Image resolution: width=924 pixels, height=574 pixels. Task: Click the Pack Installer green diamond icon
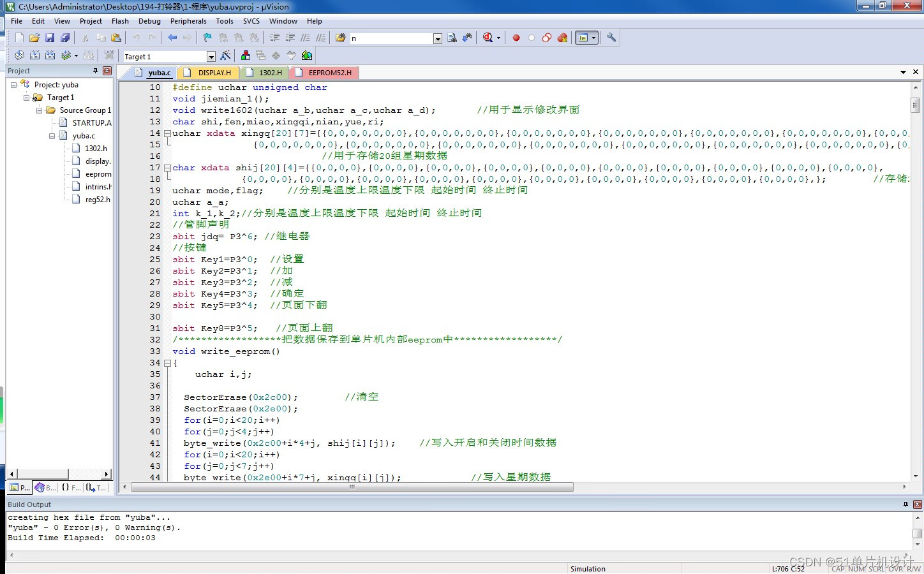coord(307,55)
